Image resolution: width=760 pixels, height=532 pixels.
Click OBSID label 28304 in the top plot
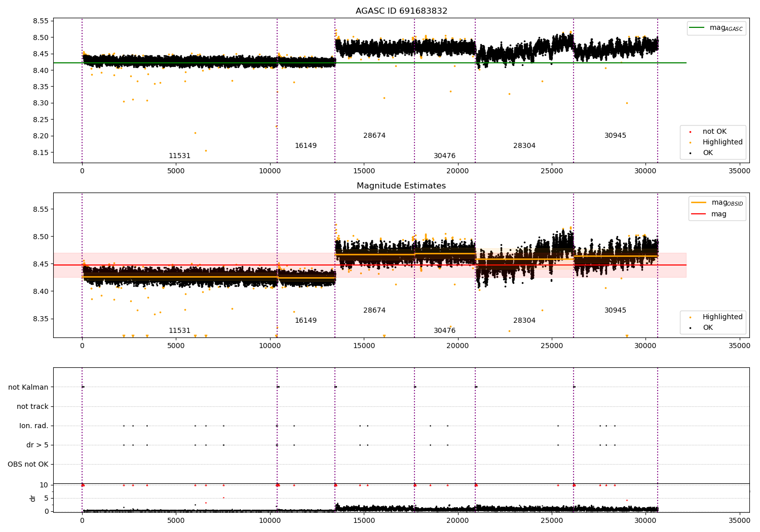pyautogui.click(x=524, y=145)
